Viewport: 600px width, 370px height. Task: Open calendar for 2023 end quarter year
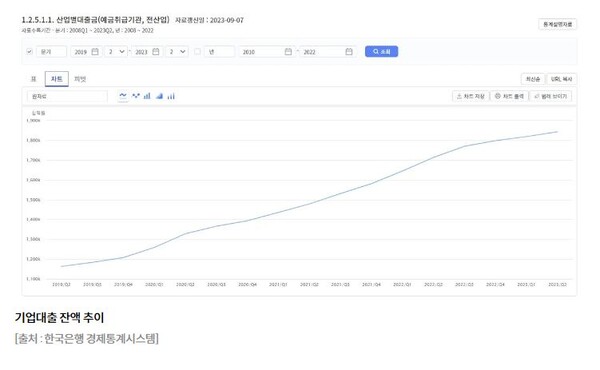(156, 52)
